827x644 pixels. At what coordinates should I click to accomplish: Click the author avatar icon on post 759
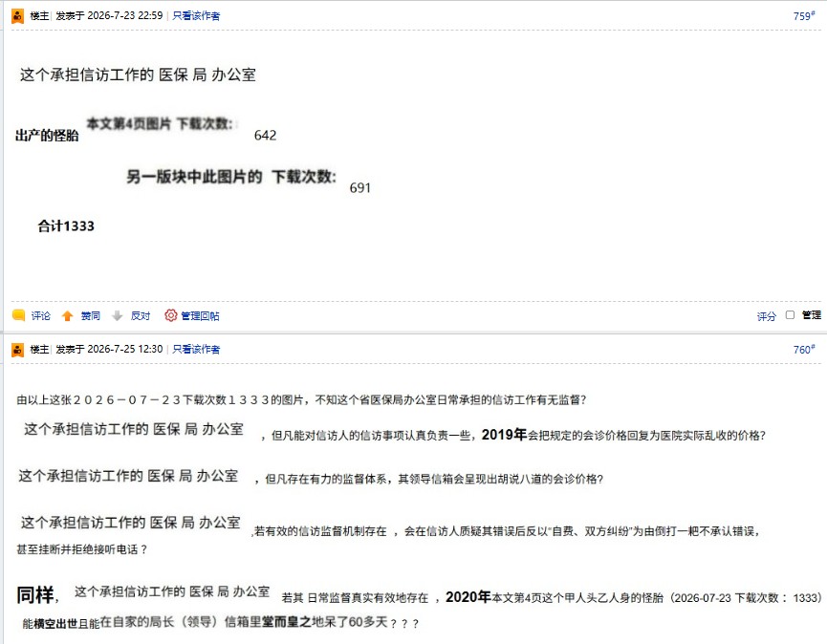[x=17, y=16]
